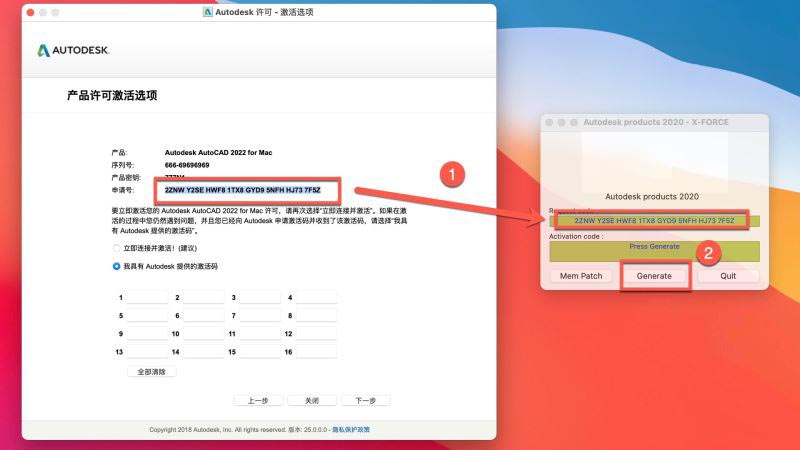Click the Quit button in X-FORCE window
This screenshot has height=450, width=800.
click(728, 276)
